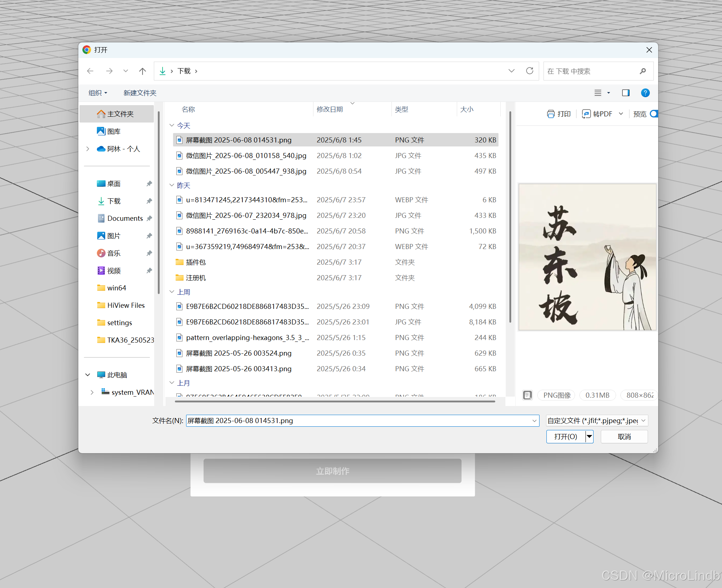Click the blue help question mark icon
722x588 pixels.
tap(645, 93)
